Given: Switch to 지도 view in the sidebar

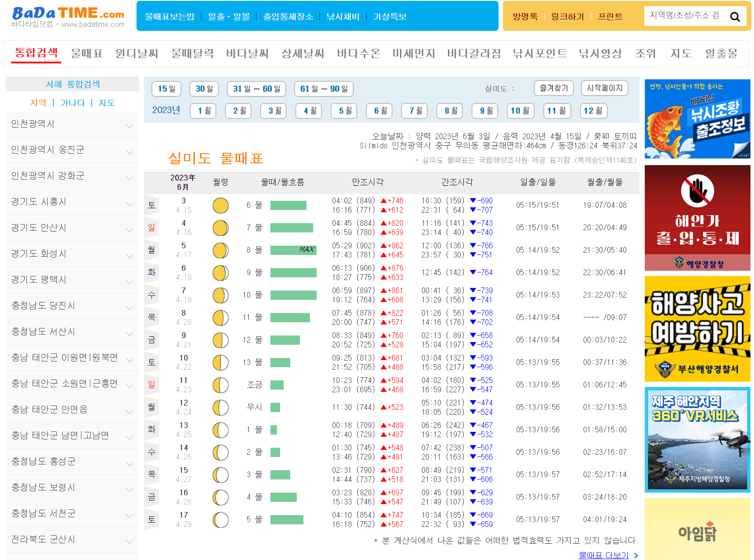Looking at the screenshot, I should pyautogui.click(x=107, y=103).
